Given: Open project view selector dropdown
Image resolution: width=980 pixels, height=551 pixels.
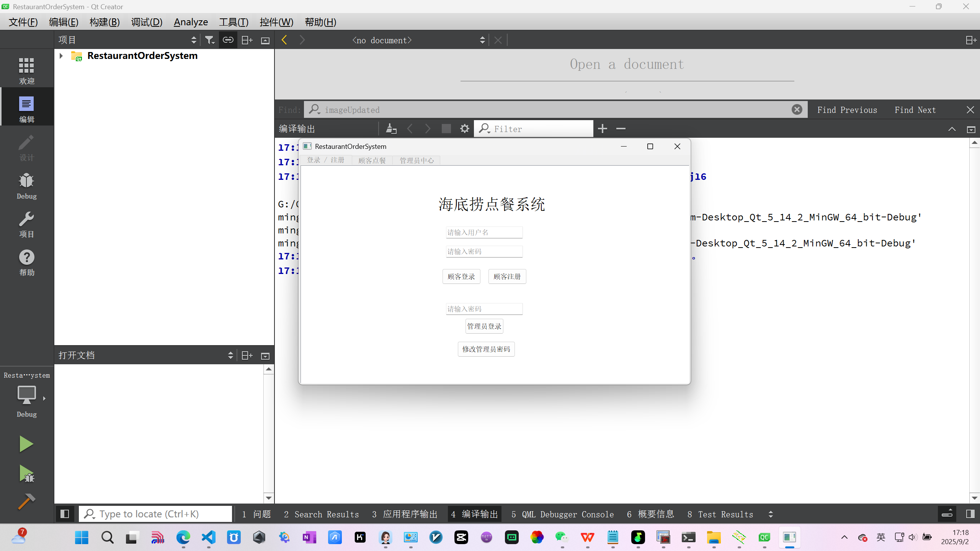Looking at the screenshot, I should [x=127, y=40].
